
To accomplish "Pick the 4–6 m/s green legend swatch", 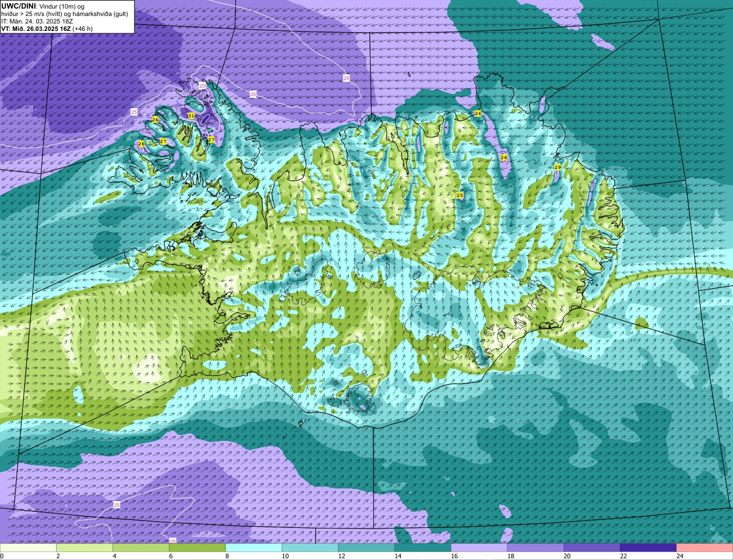I will 141,548.
